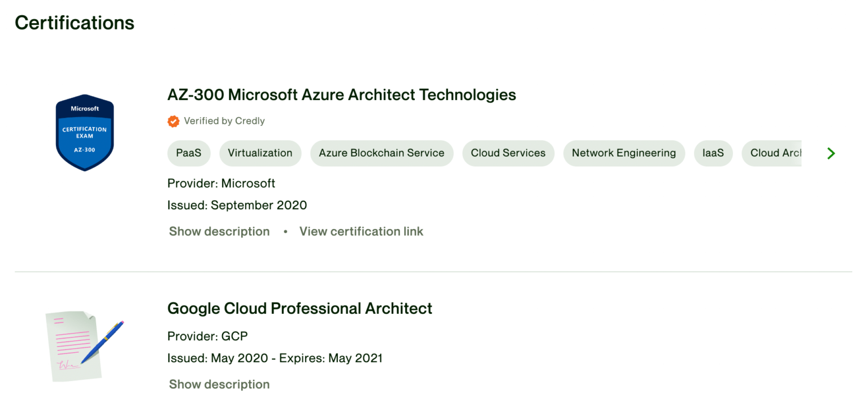
Task: Click the Network Engineering skill tag
Action: pyautogui.click(x=623, y=153)
